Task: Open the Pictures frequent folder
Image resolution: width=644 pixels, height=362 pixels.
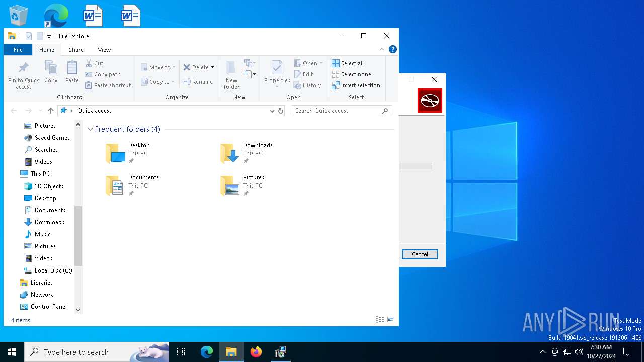Action: (x=242, y=186)
